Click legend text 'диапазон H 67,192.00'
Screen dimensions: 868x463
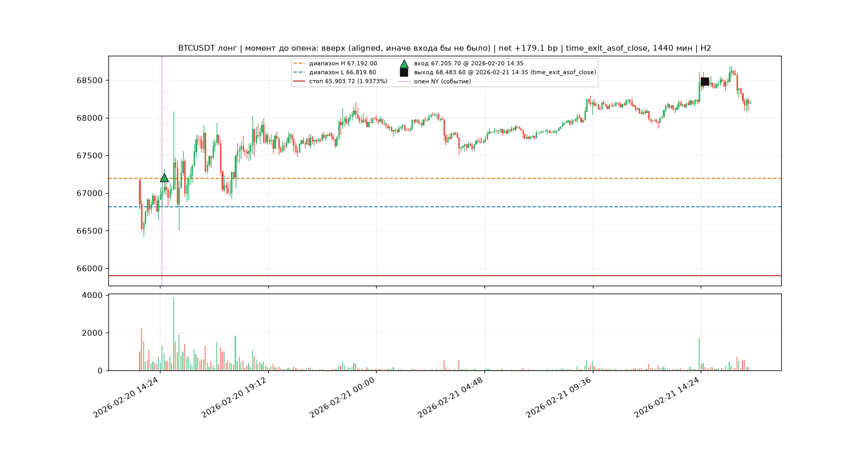pos(343,64)
